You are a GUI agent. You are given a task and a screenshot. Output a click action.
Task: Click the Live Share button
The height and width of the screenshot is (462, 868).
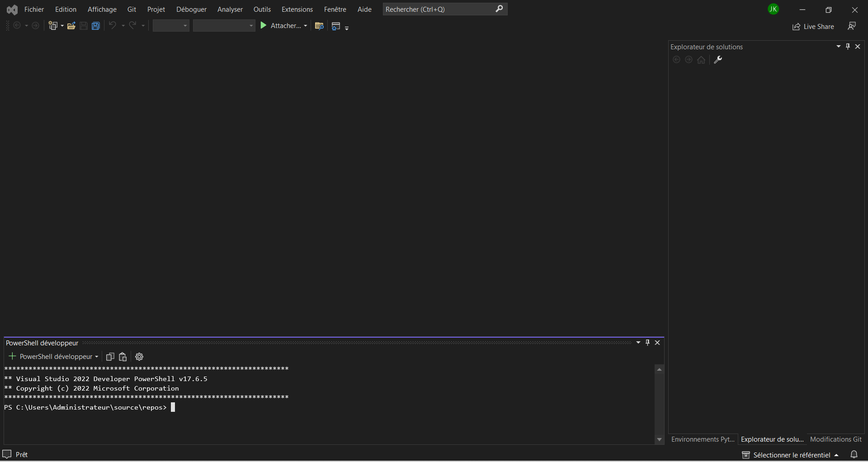813,27
